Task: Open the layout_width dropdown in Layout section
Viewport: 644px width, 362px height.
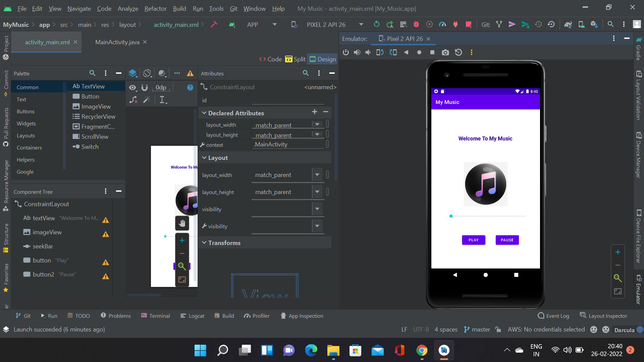Action: click(317, 175)
